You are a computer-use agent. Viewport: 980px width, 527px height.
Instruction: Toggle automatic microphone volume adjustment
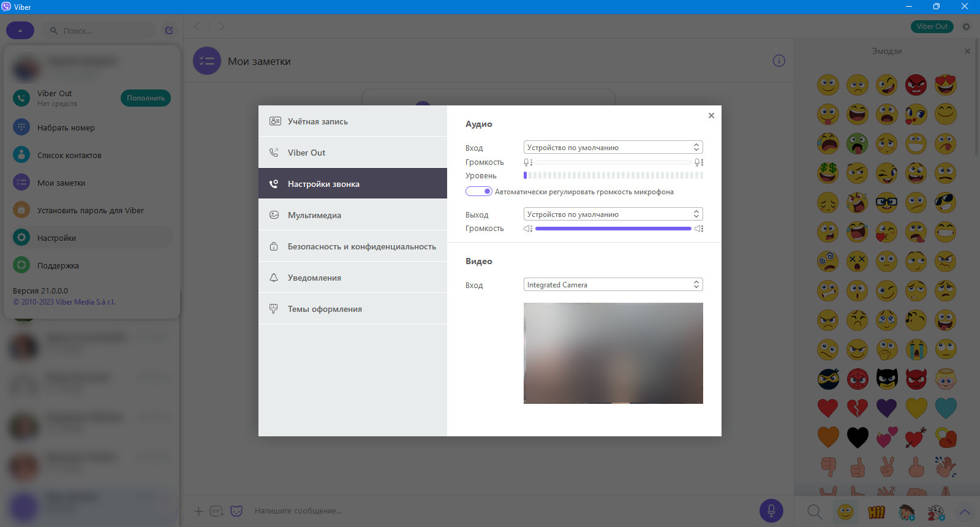tap(478, 191)
